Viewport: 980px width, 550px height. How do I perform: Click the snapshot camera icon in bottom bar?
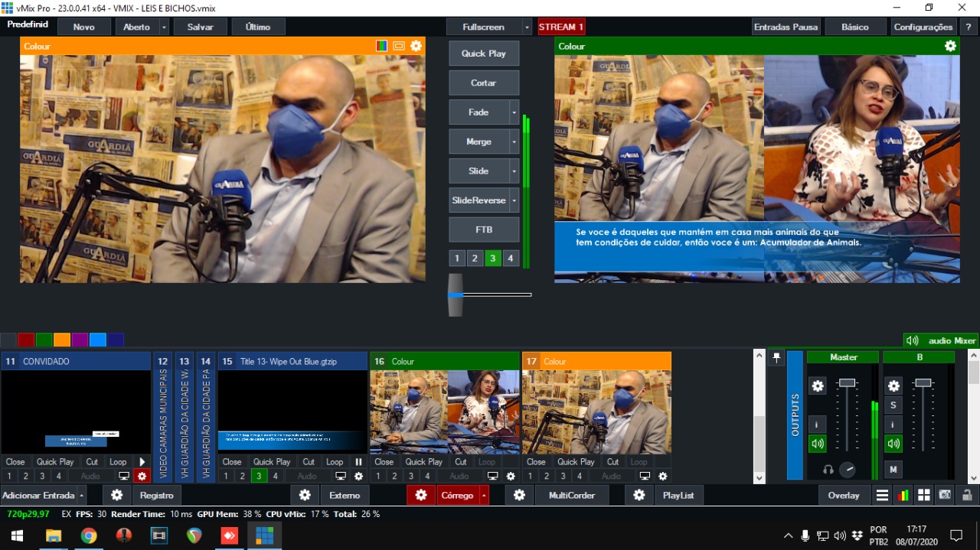[x=946, y=496]
